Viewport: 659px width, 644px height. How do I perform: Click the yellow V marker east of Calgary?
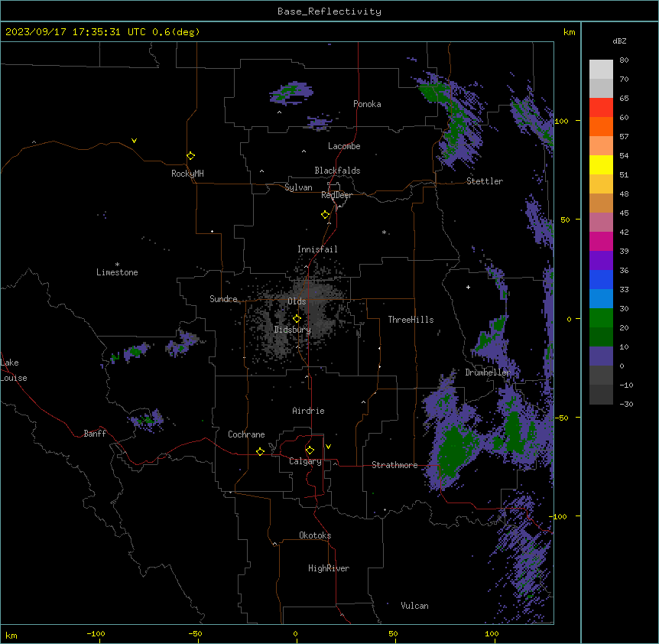(x=328, y=447)
